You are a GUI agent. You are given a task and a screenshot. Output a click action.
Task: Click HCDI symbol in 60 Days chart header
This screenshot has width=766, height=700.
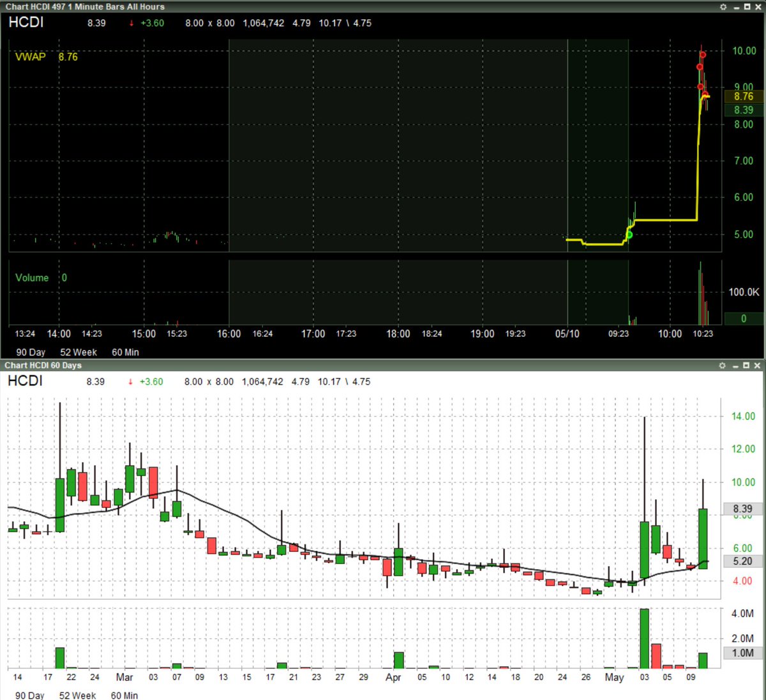25,381
